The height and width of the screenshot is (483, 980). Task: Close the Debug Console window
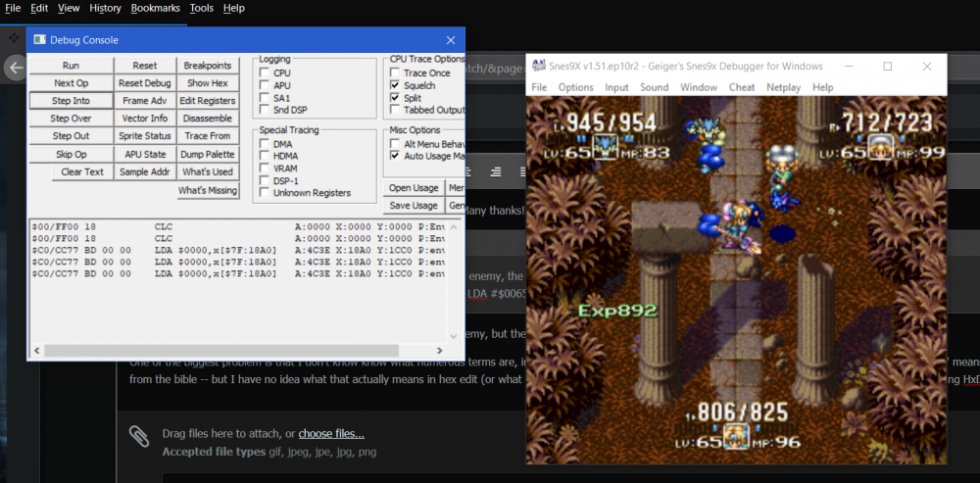[451, 40]
